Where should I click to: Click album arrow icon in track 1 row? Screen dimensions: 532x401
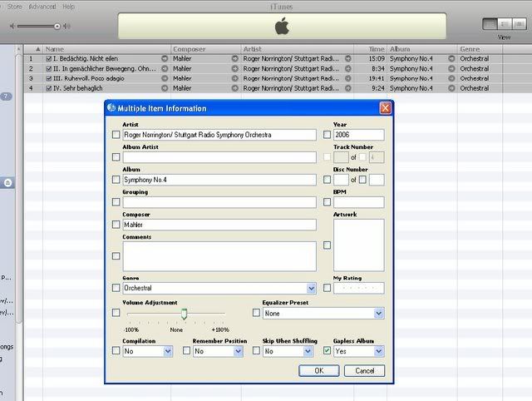pos(451,59)
